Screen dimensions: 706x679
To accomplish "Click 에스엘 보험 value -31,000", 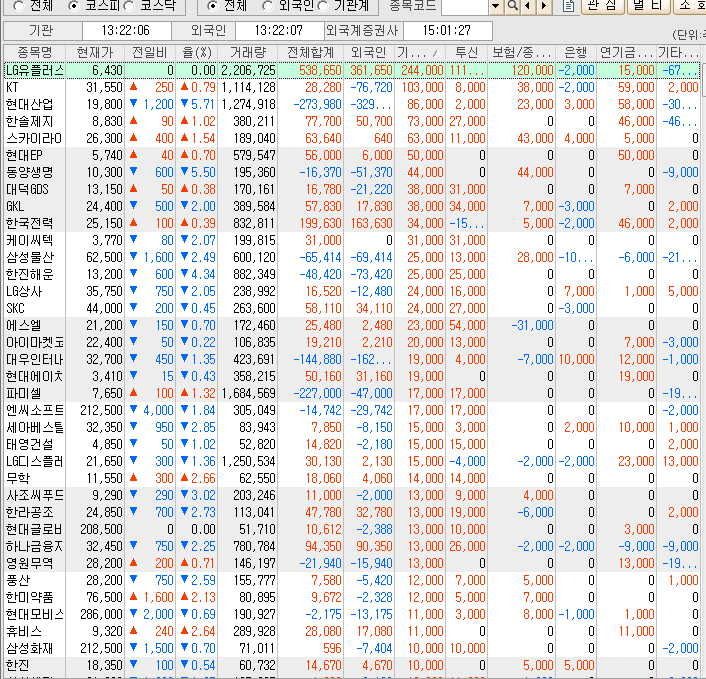I will click(x=532, y=326).
